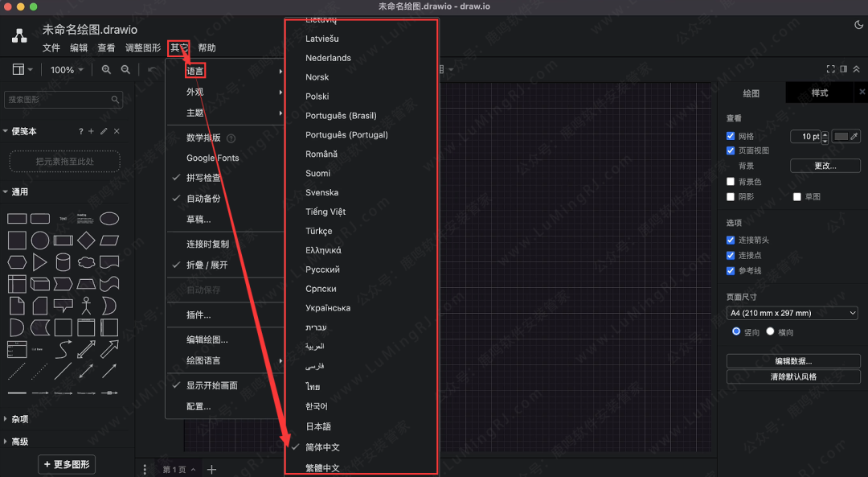The image size is (868, 477).
Task: Select the ellipse shape in the shapes panel
Action: (108, 218)
